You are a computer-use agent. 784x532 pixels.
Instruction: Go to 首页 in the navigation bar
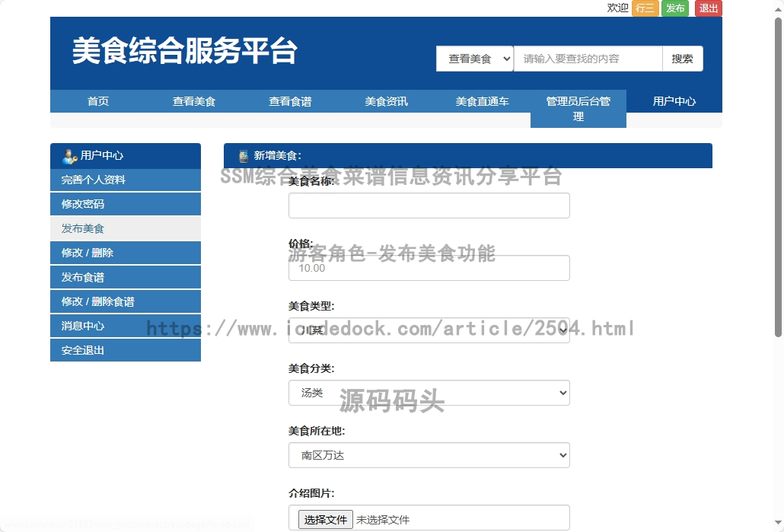click(98, 101)
